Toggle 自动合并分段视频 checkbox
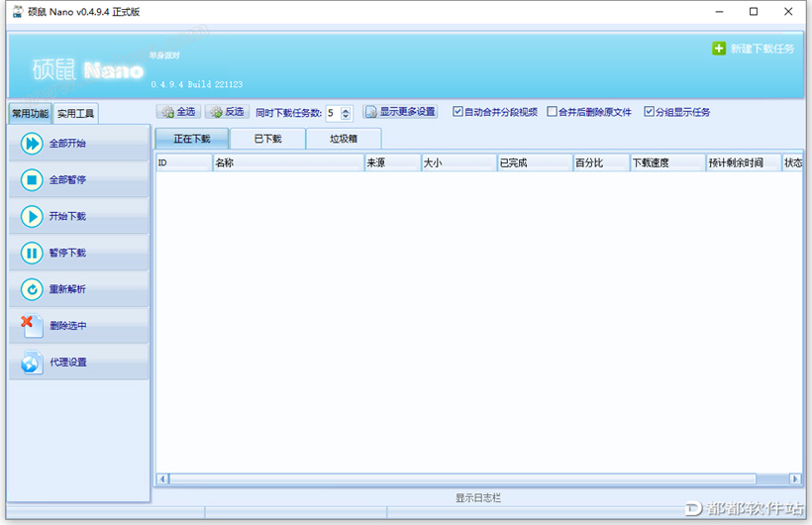The width and height of the screenshot is (812, 525). point(457,111)
